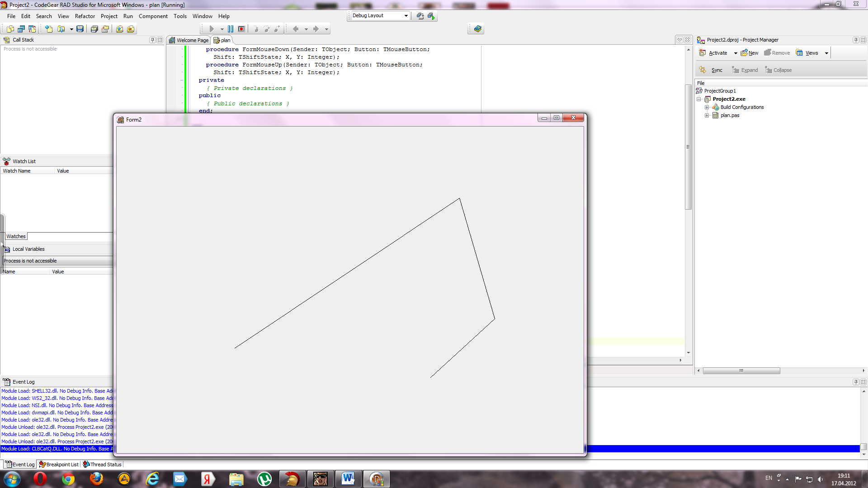Select the Watches tab
This screenshot has height=488, width=868.
click(x=16, y=236)
